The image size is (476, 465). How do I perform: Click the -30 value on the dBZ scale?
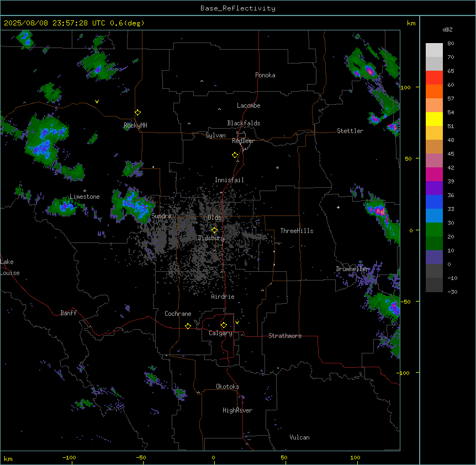click(x=452, y=292)
